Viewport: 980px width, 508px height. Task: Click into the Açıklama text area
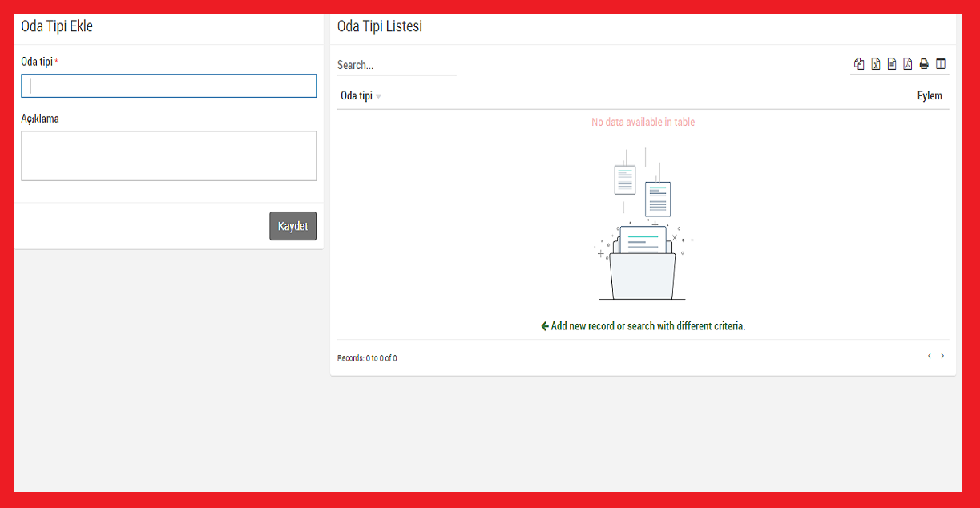(168, 155)
